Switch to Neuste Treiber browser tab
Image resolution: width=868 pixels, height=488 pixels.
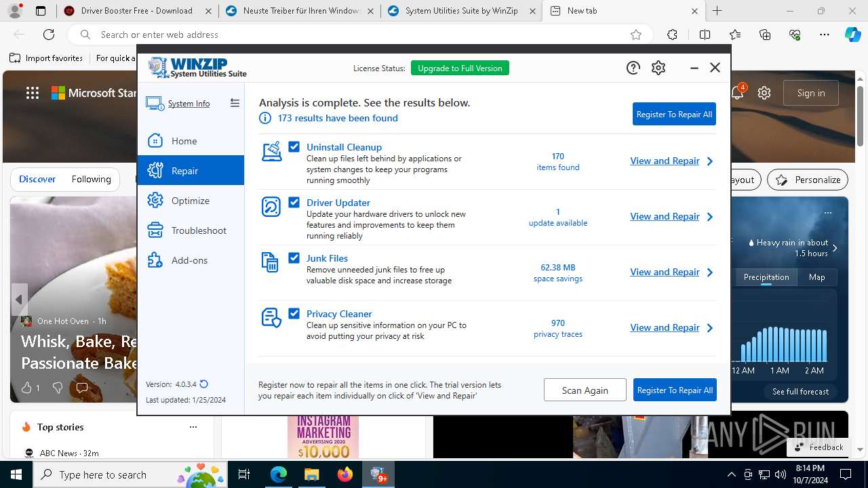tap(299, 11)
